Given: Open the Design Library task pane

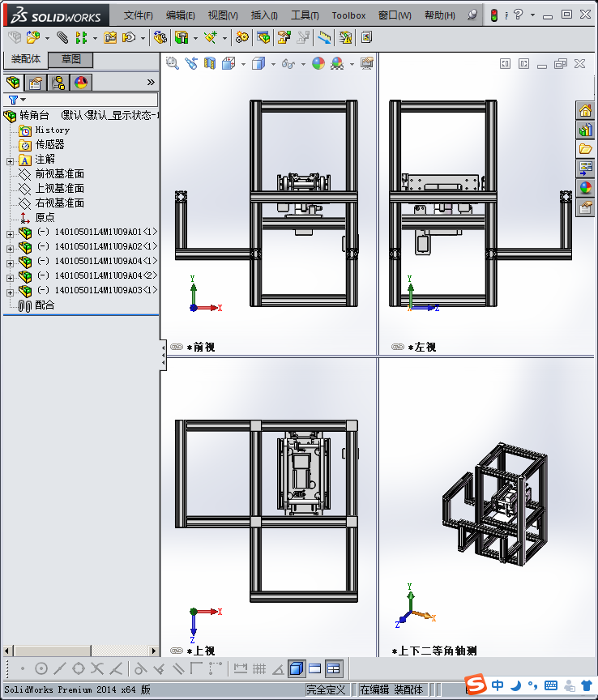Looking at the screenshot, I should [x=586, y=130].
